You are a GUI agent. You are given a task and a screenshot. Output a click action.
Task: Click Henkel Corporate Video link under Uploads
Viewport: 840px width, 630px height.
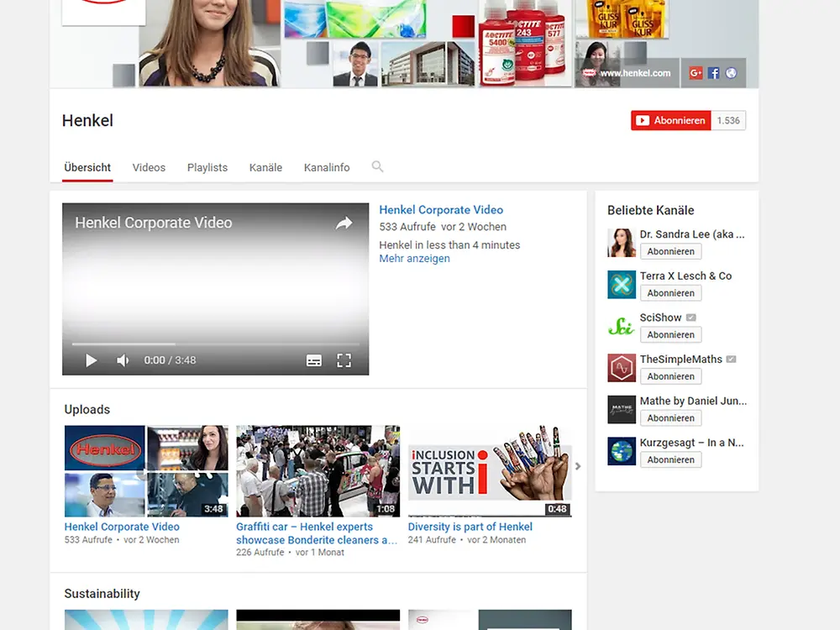click(x=122, y=527)
